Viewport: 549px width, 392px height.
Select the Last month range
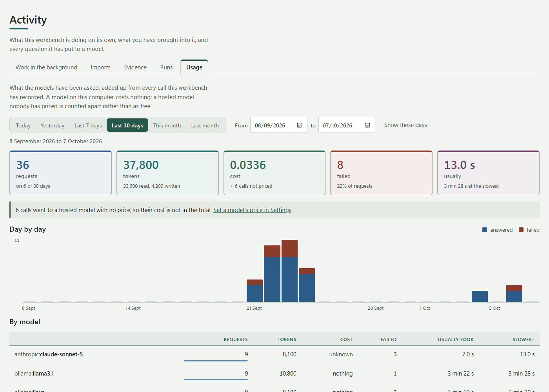pos(205,125)
